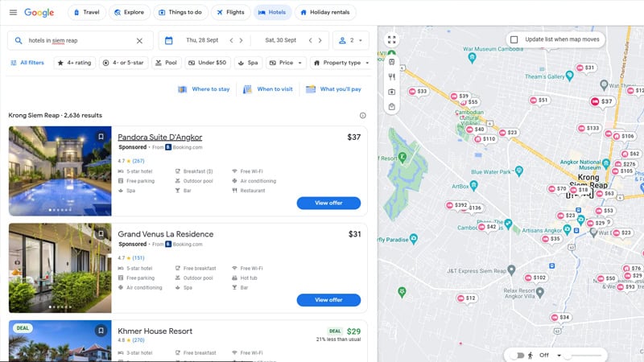Open the What you'll pay link
The width and height of the screenshot is (644, 362).
point(333,89)
